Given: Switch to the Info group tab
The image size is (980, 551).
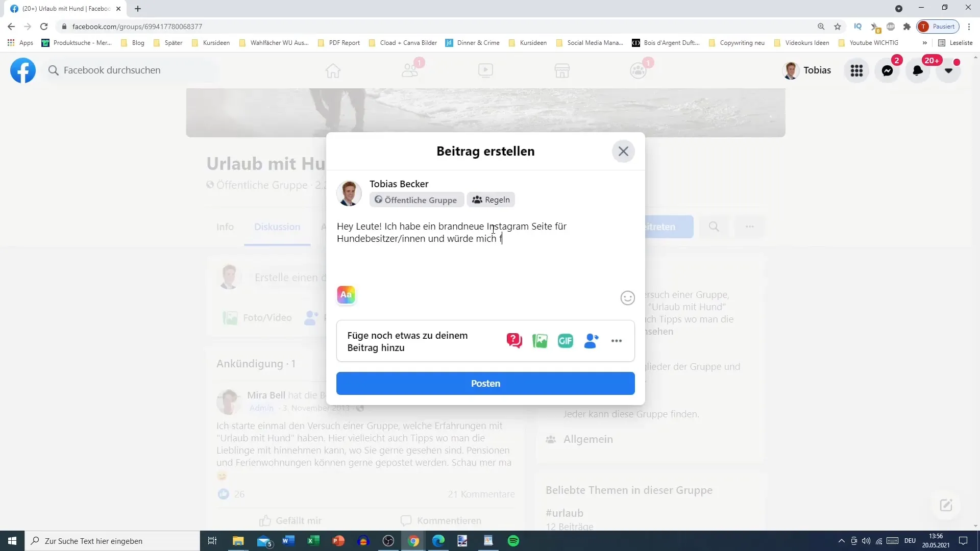Looking at the screenshot, I should tap(225, 227).
